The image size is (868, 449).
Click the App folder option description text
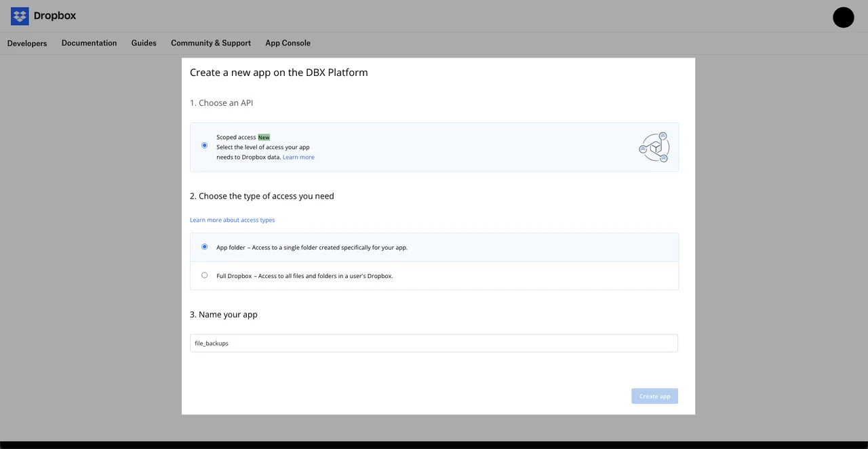tap(312, 248)
